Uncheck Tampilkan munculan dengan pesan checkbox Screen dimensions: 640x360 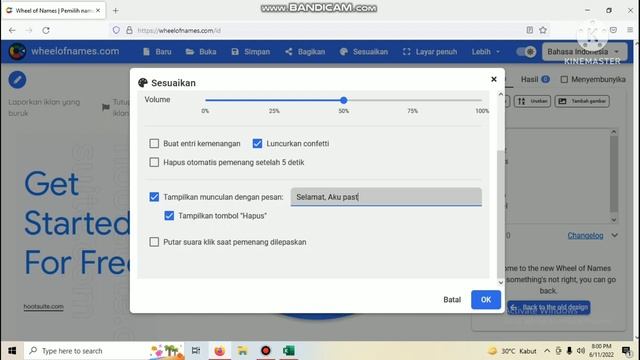pyautogui.click(x=154, y=197)
